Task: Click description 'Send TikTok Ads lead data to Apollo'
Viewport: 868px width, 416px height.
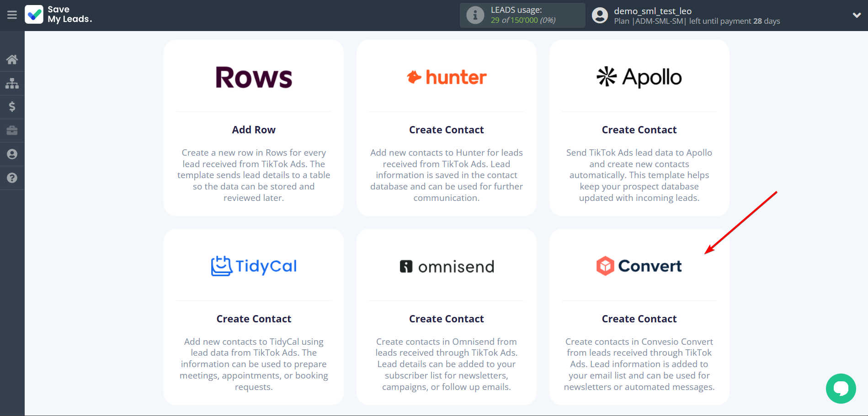Action: point(639,175)
